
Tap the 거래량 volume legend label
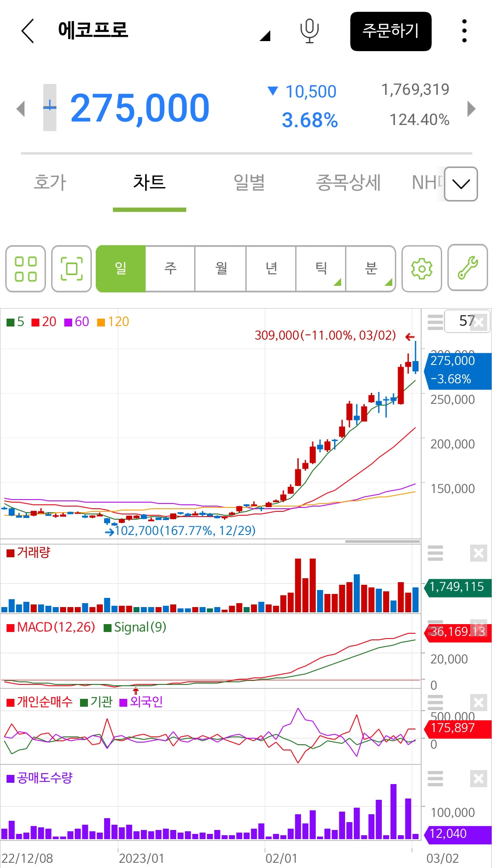pyautogui.click(x=29, y=552)
